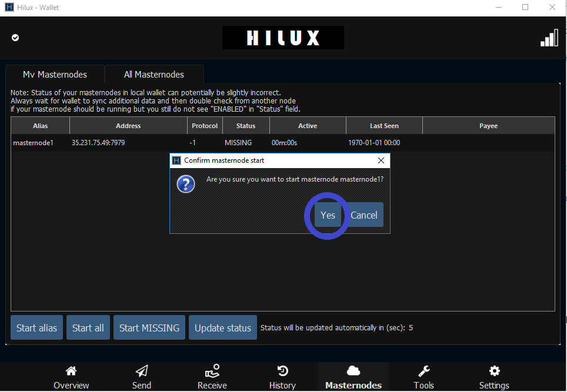
Task: Sort by the Alias column header
Action: pos(40,126)
